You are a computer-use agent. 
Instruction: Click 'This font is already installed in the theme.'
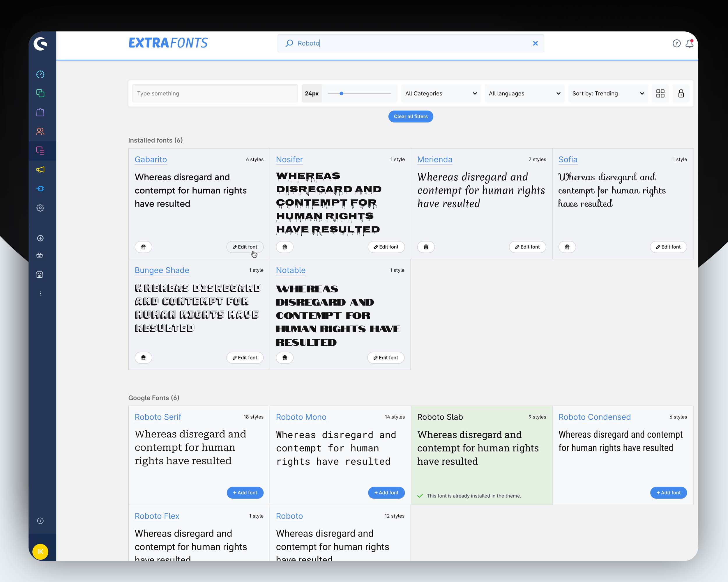(x=473, y=496)
